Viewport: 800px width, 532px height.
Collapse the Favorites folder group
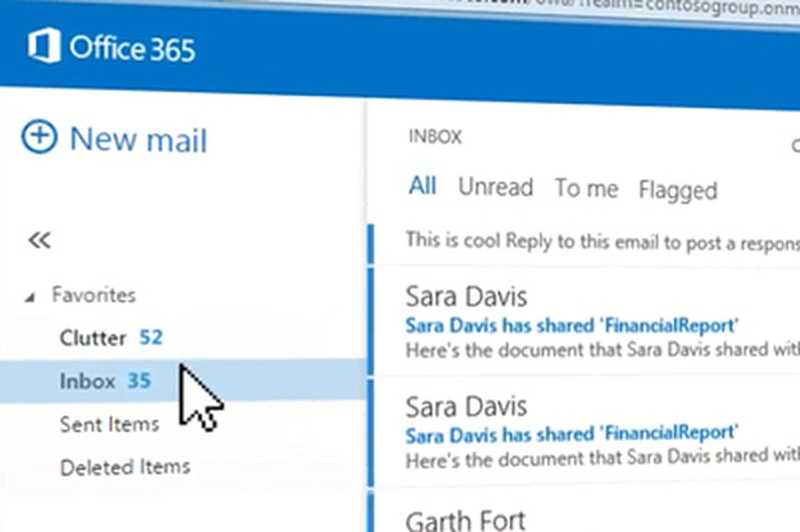(x=30, y=297)
